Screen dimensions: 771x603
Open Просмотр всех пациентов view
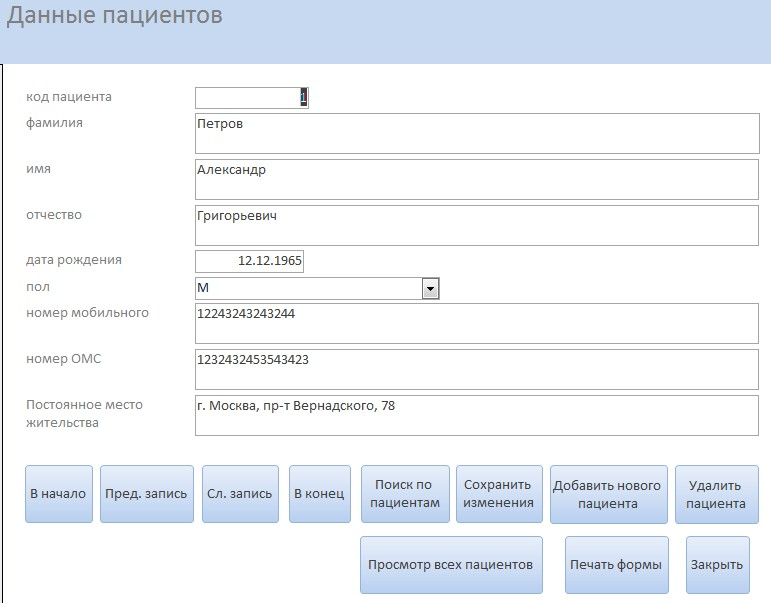pyautogui.click(x=451, y=565)
